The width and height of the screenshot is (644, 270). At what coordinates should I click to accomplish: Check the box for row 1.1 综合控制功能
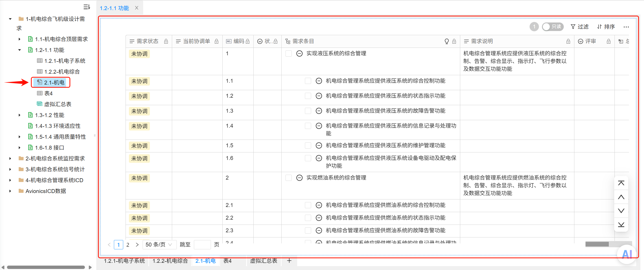pyautogui.click(x=308, y=81)
